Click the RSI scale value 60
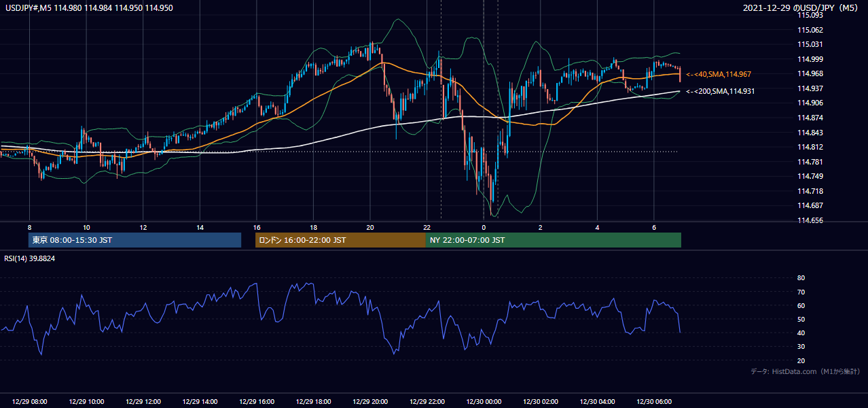868x408 pixels. tap(801, 305)
